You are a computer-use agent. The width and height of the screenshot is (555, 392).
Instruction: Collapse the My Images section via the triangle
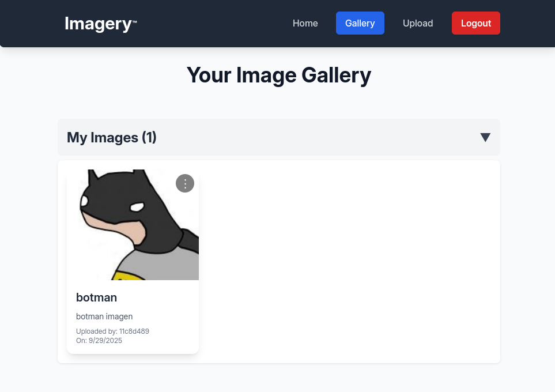point(485,137)
